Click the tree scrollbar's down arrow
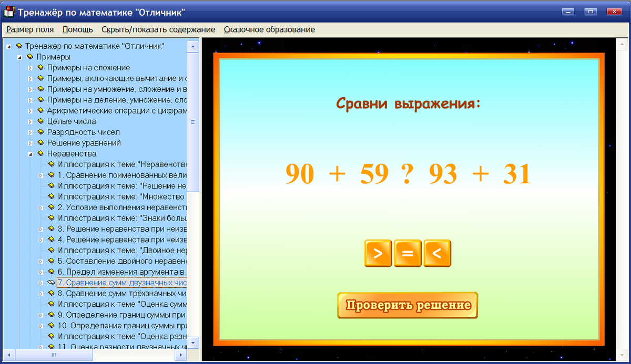The width and height of the screenshot is (631, 364). [193, 342]
